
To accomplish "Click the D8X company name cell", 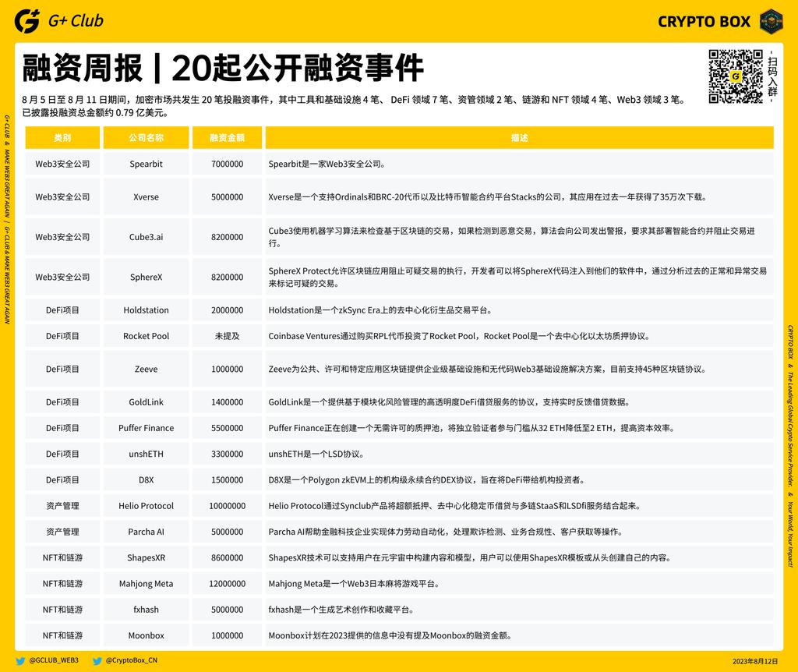I will tap(146, 480).
